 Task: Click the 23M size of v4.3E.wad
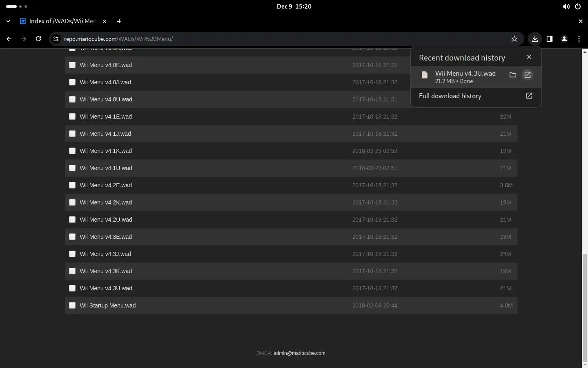click(x=505, y=237)
